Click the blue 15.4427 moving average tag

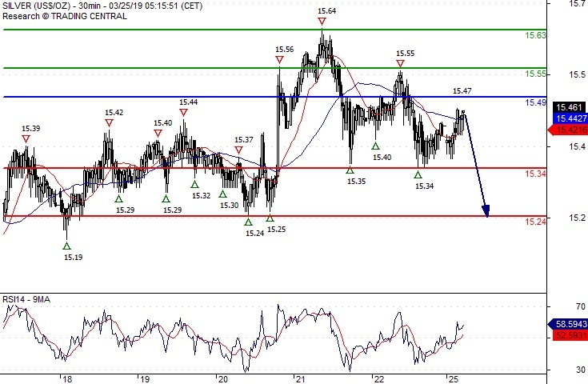[x=570, y=118]
